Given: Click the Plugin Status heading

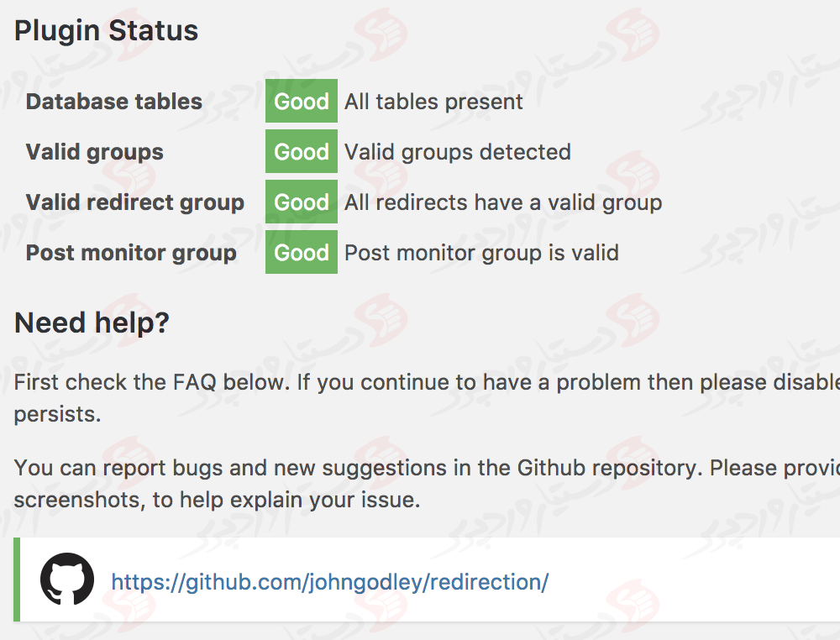Looking at the screenshot, I should tap(105, 30).
